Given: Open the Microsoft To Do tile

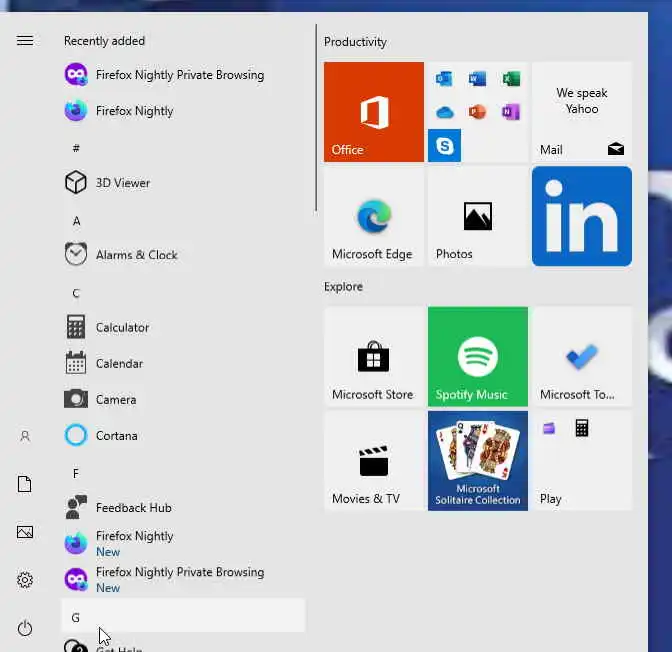Looking at the screenshot, I should pos(582,357).
